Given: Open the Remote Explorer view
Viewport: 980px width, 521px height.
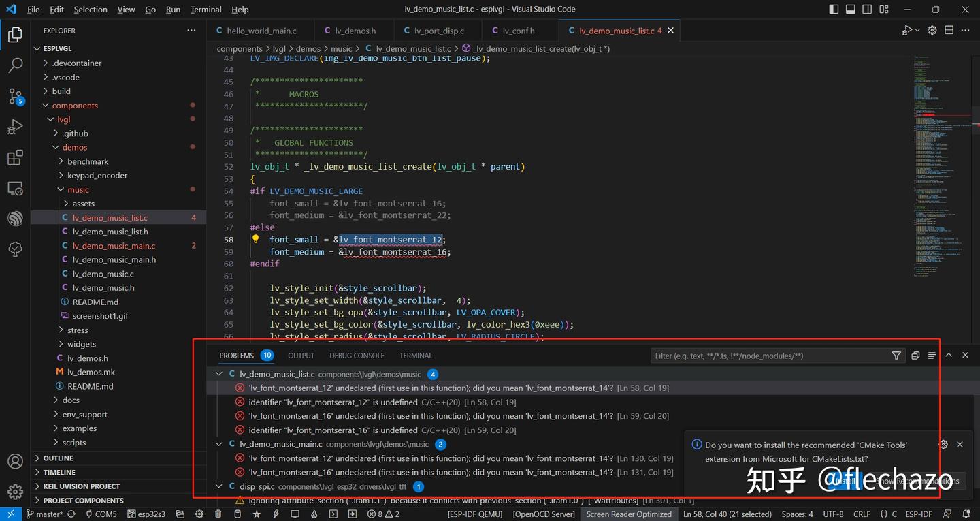Looking at the screenshot, I should pyautogui.click(x=15, y=189).
